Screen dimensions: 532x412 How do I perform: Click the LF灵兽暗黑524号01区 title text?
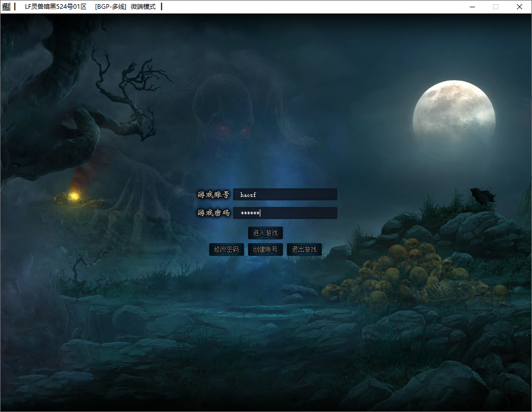[55, 7]
